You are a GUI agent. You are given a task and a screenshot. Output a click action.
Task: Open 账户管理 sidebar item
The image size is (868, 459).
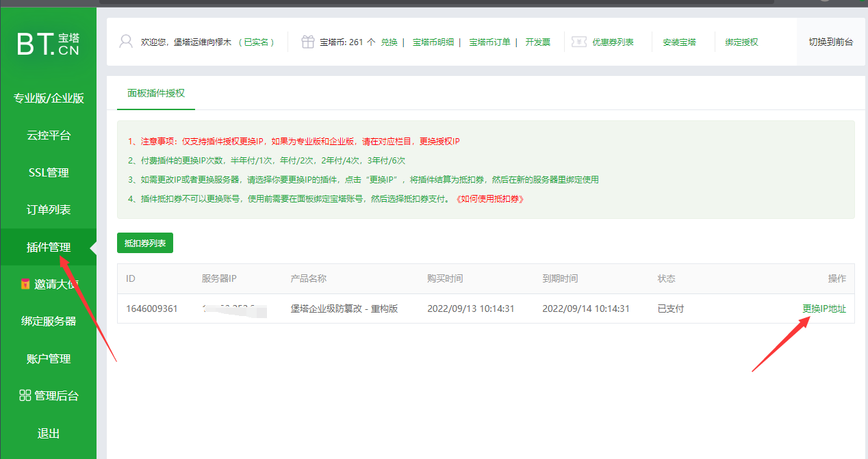tap(49, 358)
